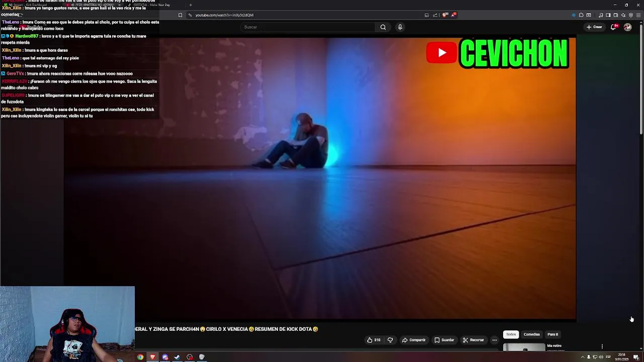Click the Brave Rewards triangle icon
This screenshot has height=362, width=644.
click(453, 15)
